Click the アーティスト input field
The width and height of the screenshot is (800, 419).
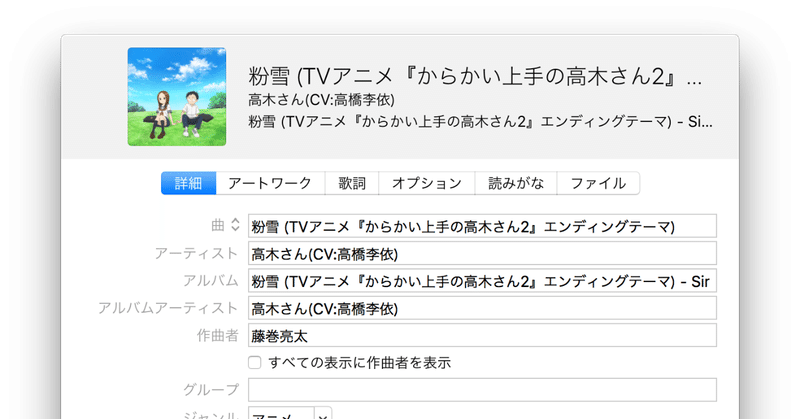482,254
